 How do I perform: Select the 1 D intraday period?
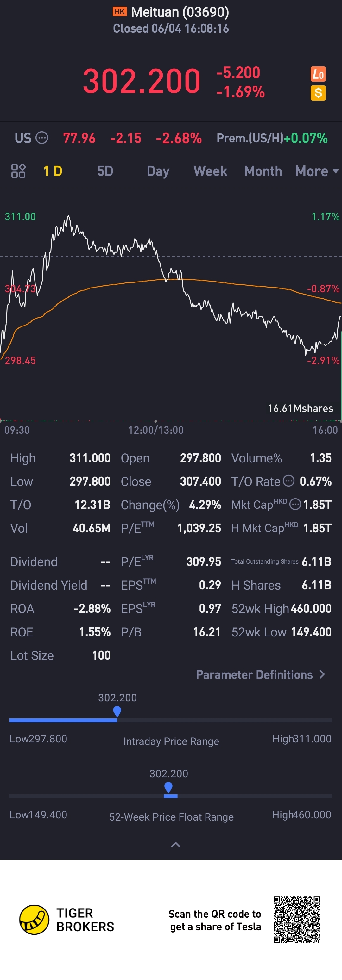coord(53,171)
